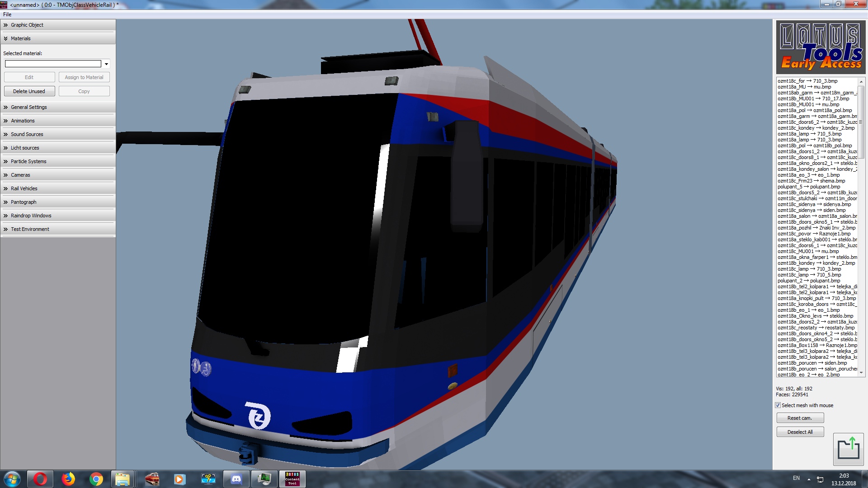Open Firefox from the taskbar

(x=68, y=479)
